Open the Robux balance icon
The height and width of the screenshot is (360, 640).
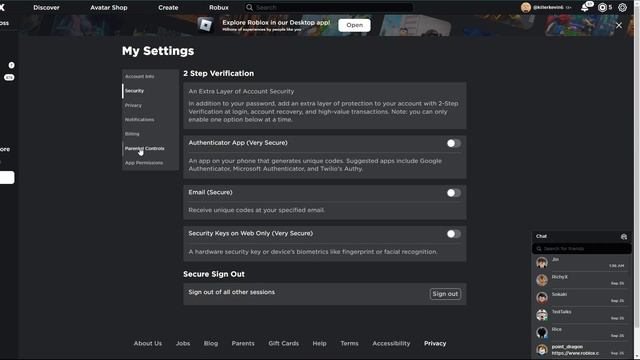(602, 7)
